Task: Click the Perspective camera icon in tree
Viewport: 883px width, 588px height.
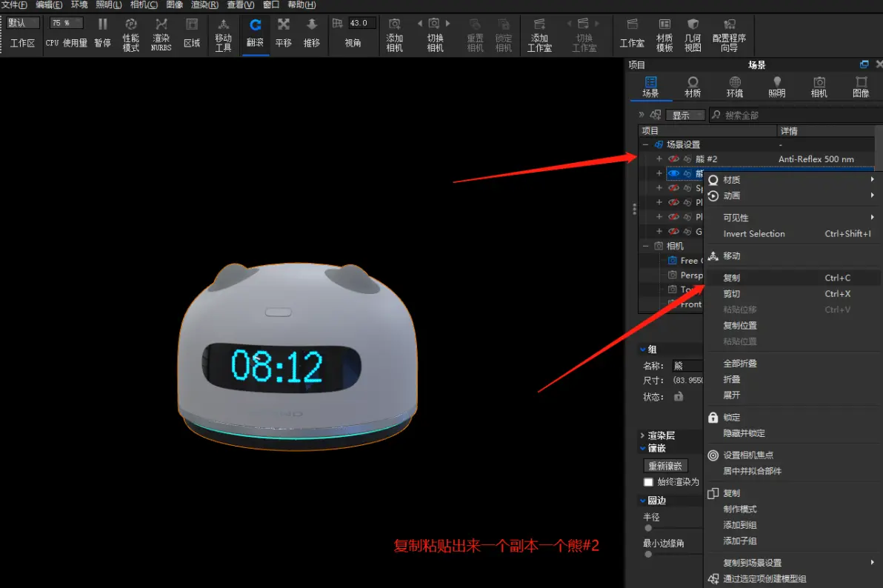Action: [673, 275]
